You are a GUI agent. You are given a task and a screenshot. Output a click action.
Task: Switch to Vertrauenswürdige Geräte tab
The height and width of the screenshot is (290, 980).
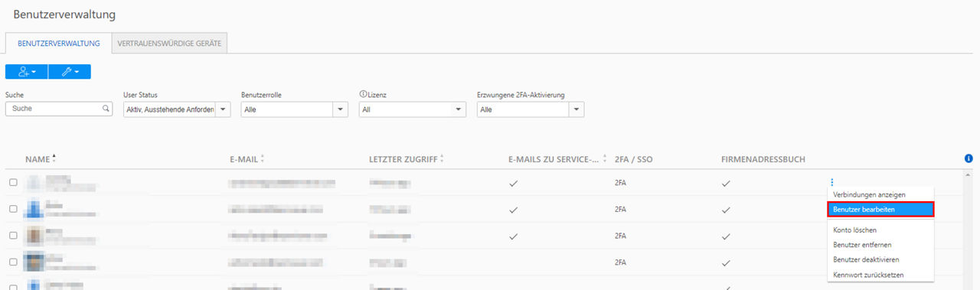coord(169,44)
